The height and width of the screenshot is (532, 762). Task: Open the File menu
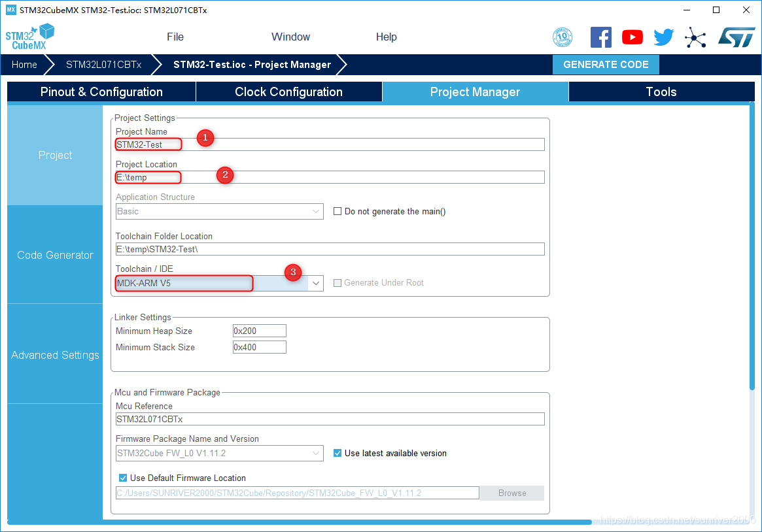pos(175,37)
